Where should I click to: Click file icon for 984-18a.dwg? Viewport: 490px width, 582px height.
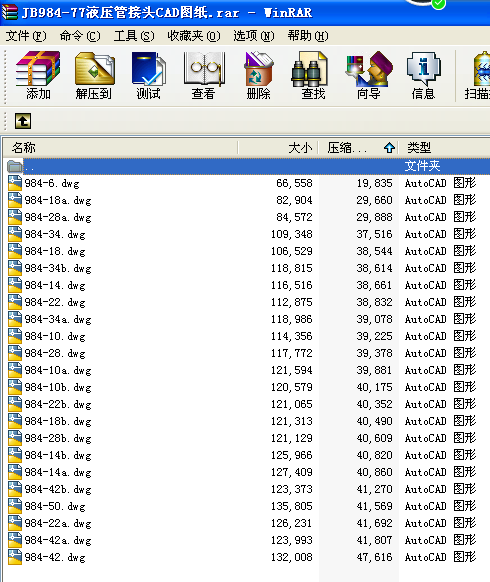pyautogui.click(x=15, y=200)
